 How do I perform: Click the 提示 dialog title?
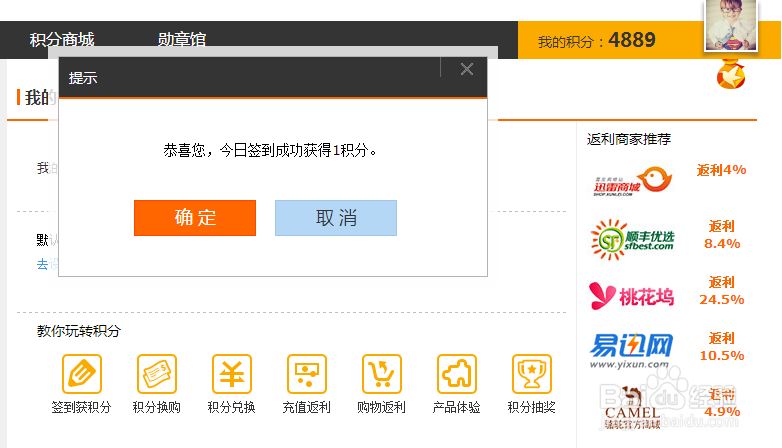83,78
